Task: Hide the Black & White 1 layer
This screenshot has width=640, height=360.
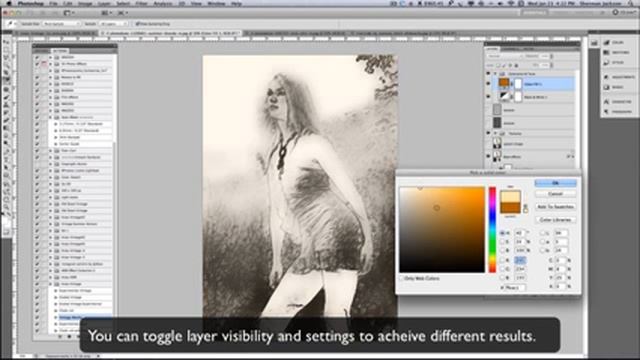Action: point(488,97)
